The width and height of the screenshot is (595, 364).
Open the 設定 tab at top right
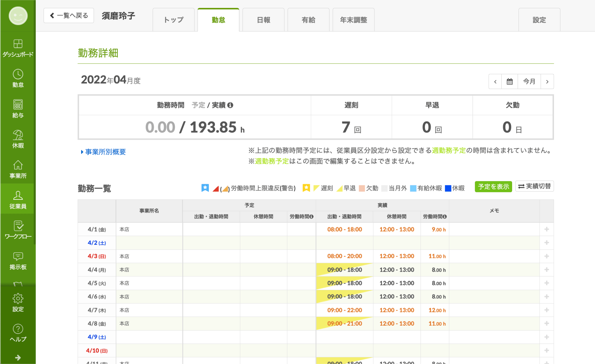pyautogui.click(x=539, y=20)
